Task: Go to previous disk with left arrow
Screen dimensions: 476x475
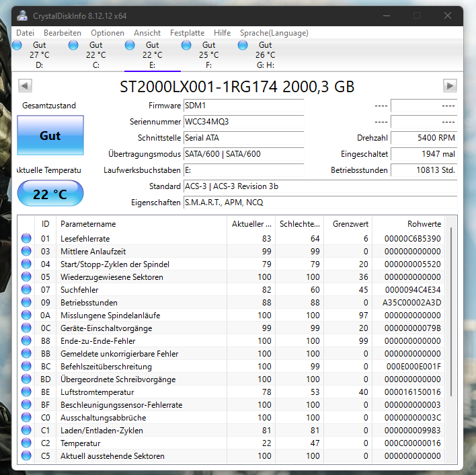Action: [25, 86]
